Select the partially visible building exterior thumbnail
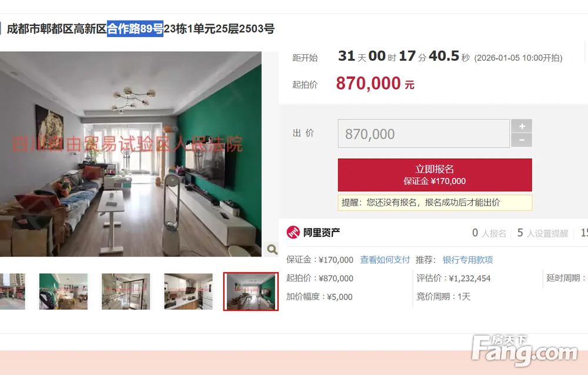Viewport: 588px width, 375px height. pos(12,291)
